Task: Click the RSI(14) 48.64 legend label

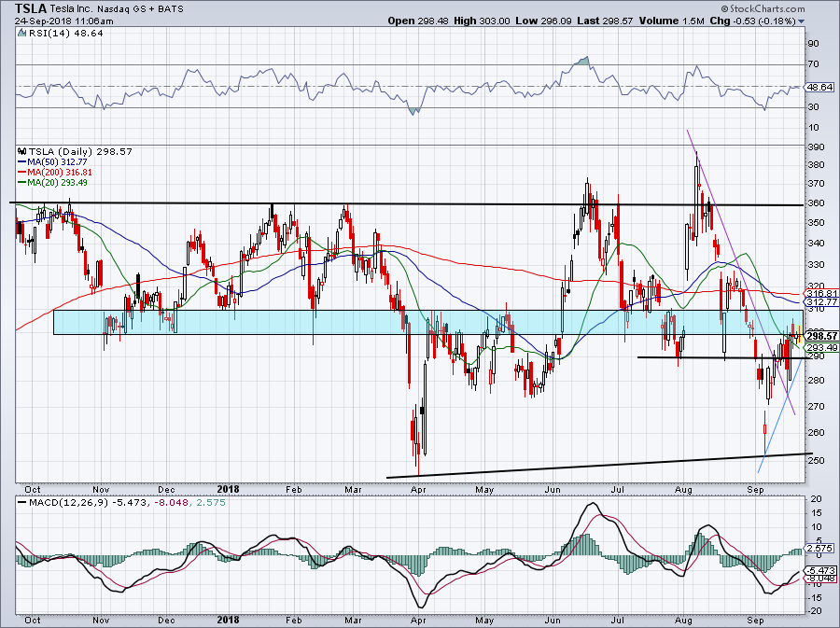Action: click(x=66, y=33)
